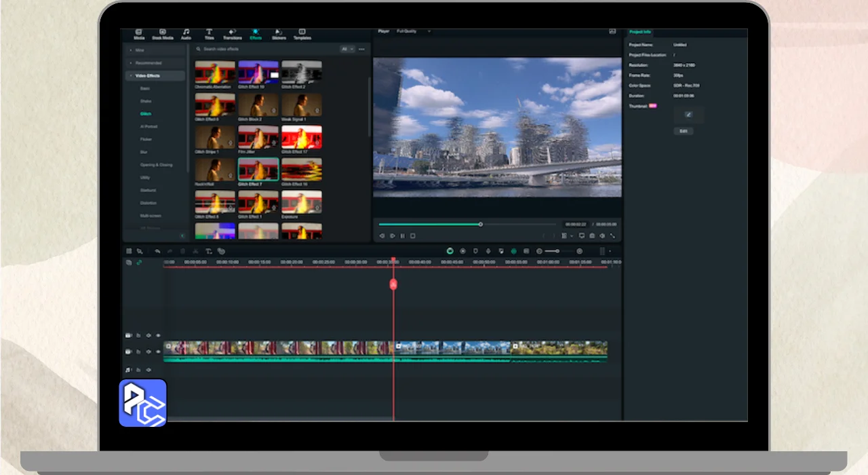
Task: Toggle visibility eye on main video track
Action: 158,352
